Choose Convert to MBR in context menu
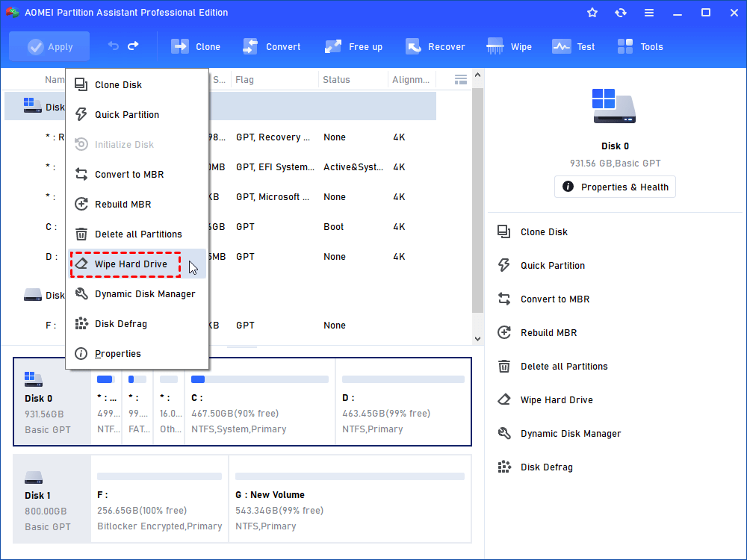Viewport: 747px width, 560px height. pyautogui.click(x=137, y=174)
